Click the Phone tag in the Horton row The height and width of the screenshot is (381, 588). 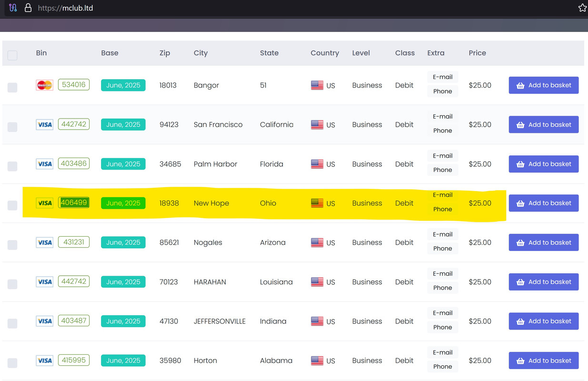click(x=443, y=366)
